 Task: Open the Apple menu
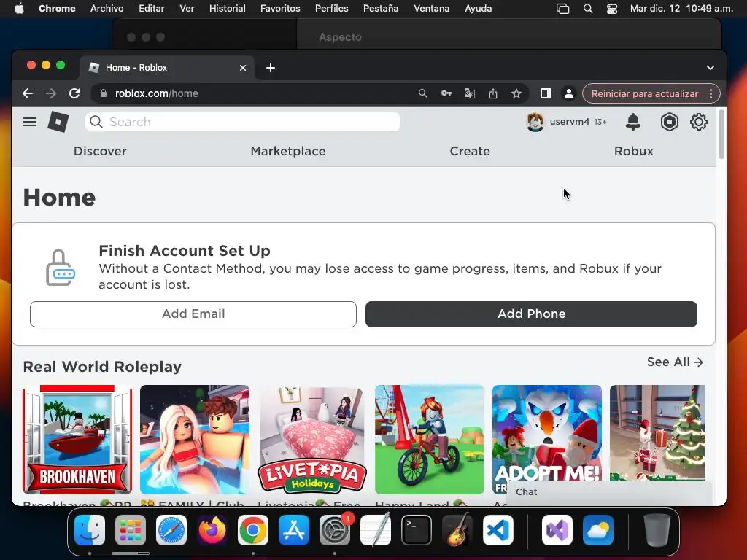(x=19, y=9)
